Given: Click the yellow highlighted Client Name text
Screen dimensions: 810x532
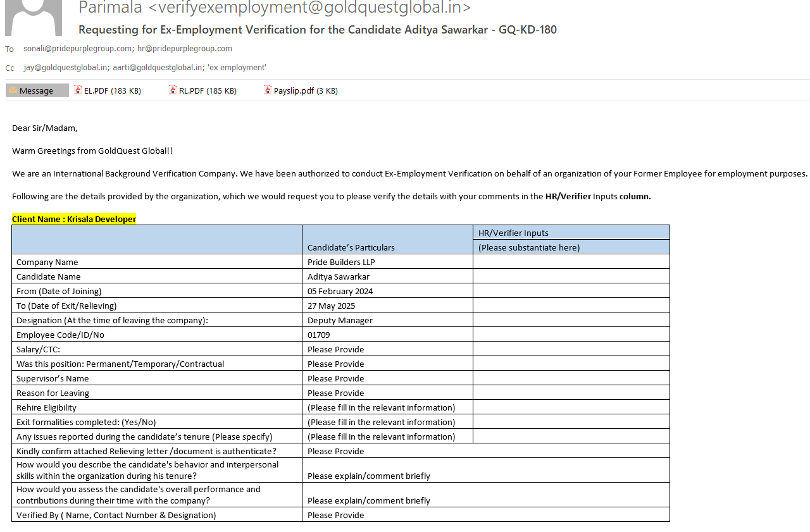Looking at the screenshot, I should coord(74,219).
